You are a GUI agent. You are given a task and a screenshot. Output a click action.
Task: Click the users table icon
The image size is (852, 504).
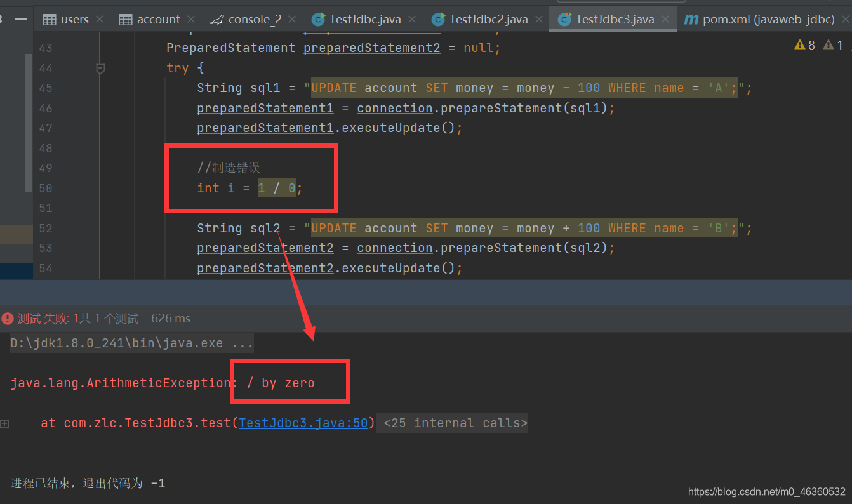click(x=49, y=20)
